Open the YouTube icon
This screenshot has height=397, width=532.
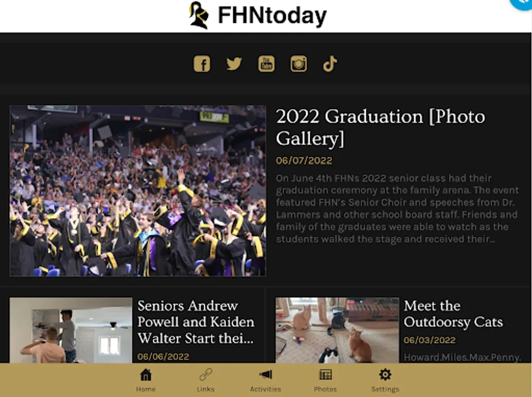266,64
